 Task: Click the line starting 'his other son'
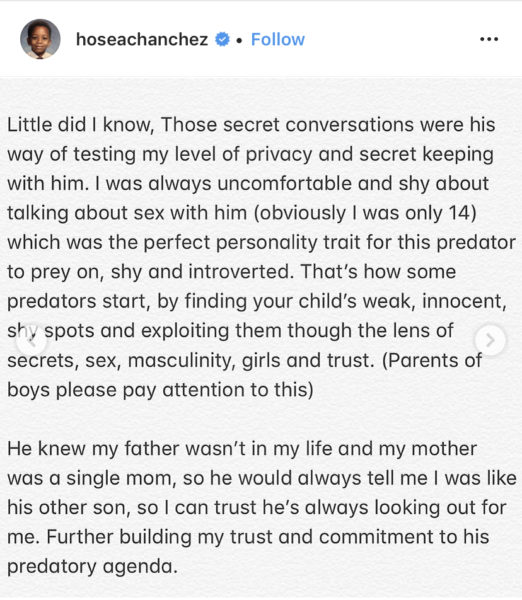[x=257, y=508]
